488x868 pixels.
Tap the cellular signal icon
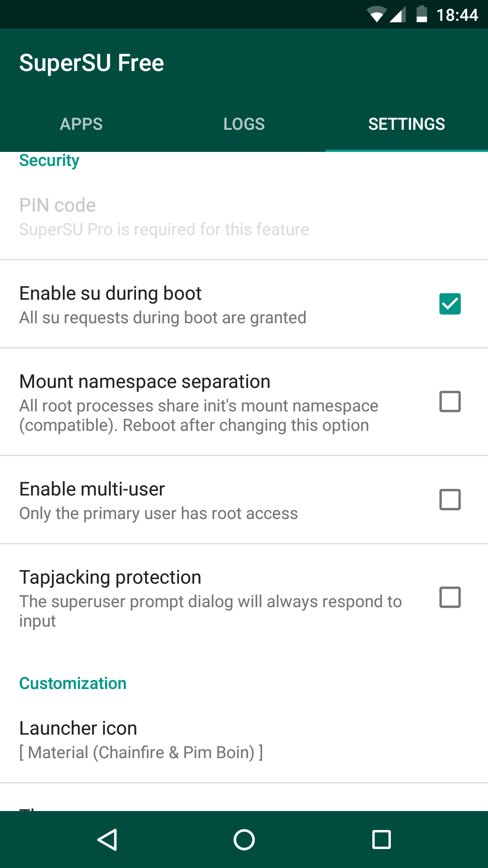[398, 14]
